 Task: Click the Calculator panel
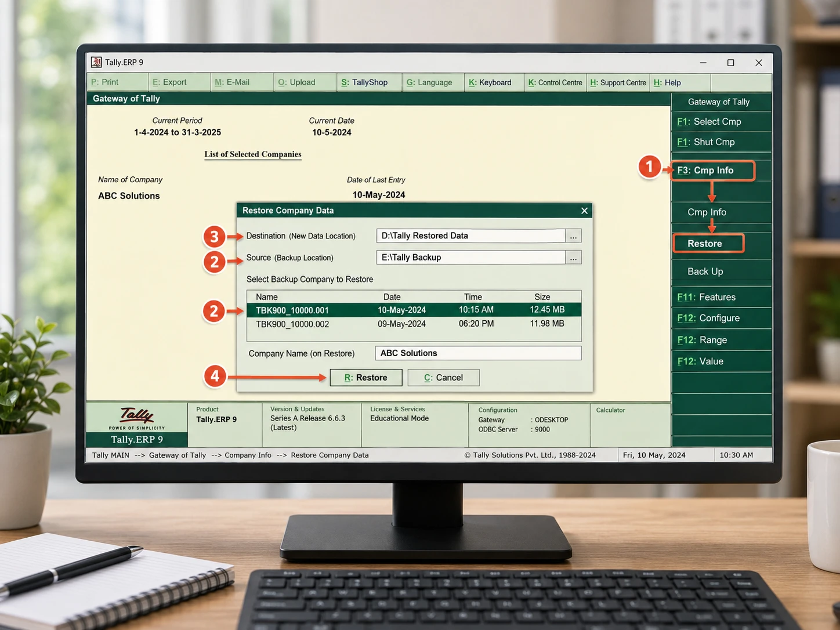pos(630,425)
